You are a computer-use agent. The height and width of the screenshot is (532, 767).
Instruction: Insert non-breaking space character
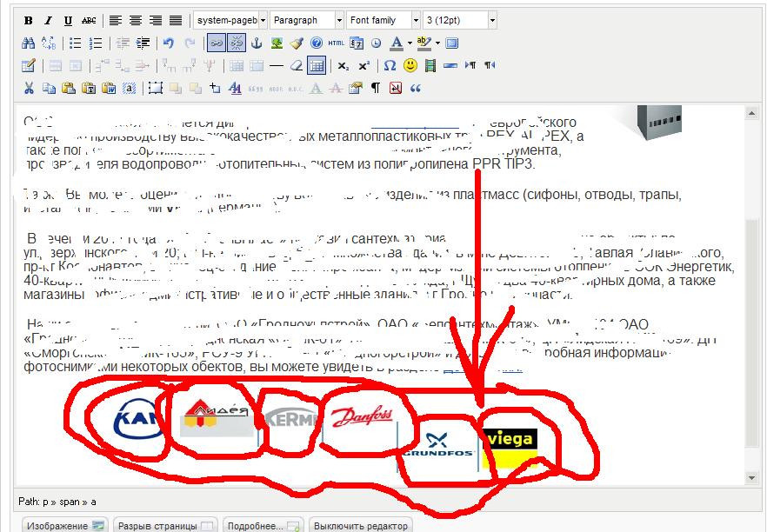(x=395, y=88)
